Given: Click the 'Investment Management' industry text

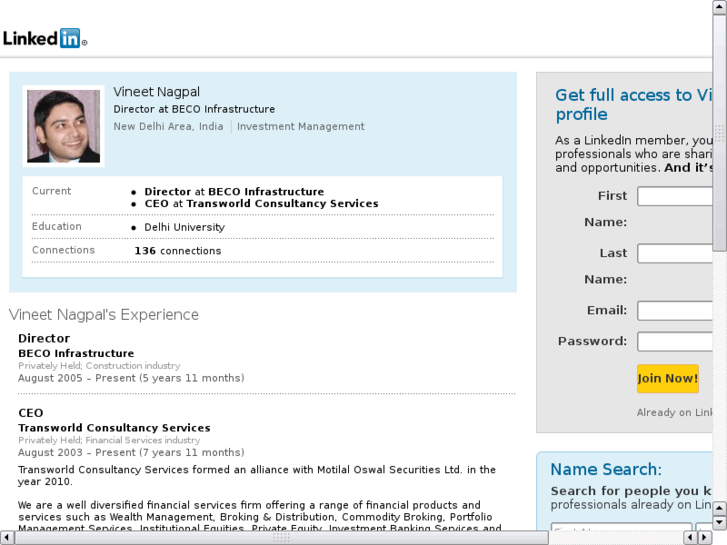Looking at the screenshot, I should (301, 126).
